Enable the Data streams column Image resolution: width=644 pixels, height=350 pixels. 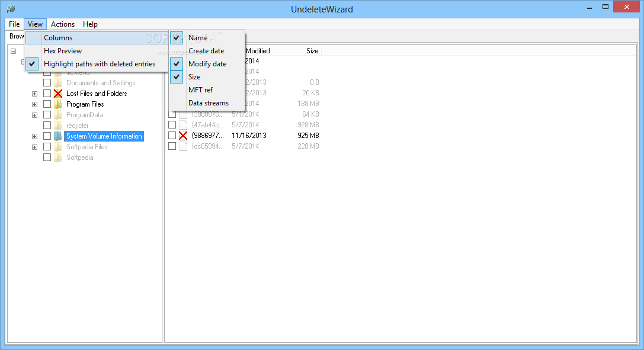pyautogui.click(x=207, y=103)
